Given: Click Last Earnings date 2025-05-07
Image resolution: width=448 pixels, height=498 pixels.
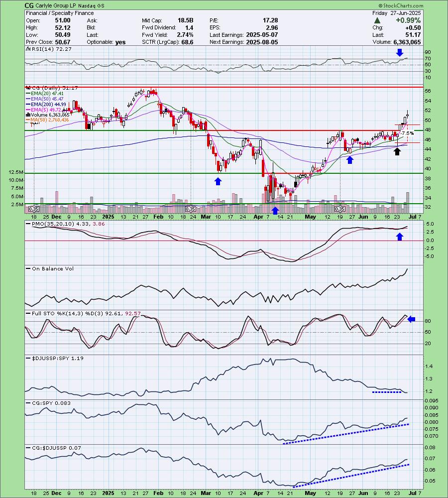Looking at the screenshot, I should [262, 35].
